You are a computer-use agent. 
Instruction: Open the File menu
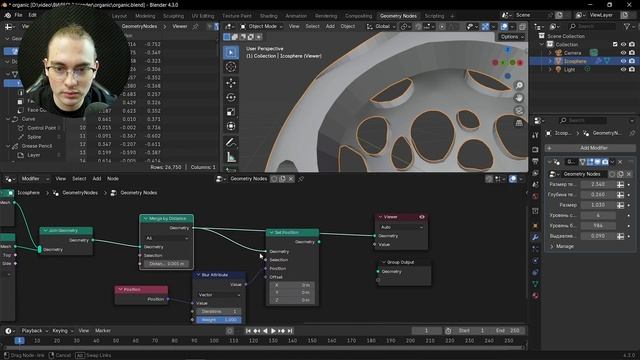(x=18, y=15)
